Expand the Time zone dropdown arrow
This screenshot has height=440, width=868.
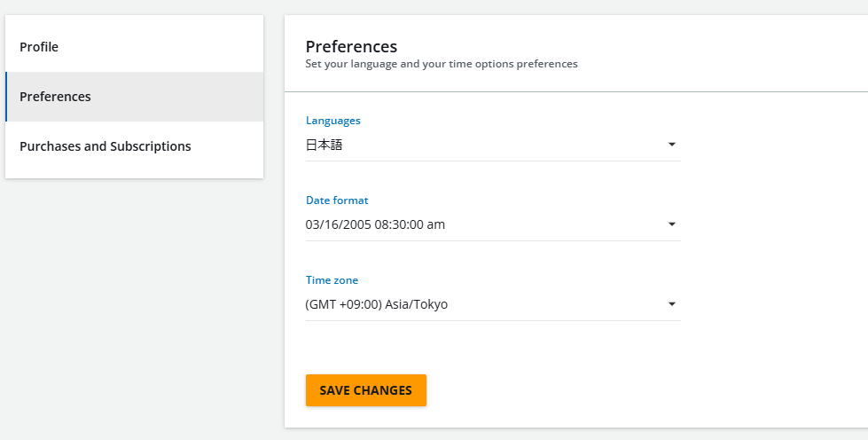click(671, 304)
